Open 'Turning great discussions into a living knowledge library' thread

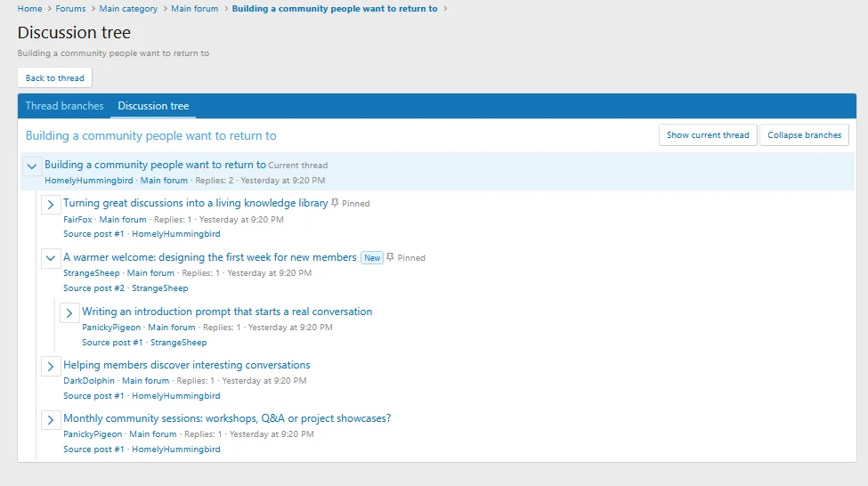tap(195, 203)
